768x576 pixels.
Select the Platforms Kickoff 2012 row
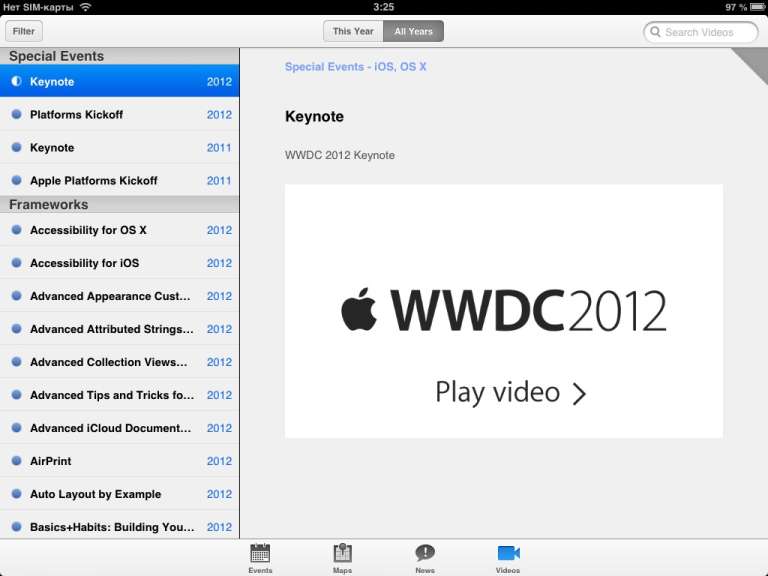coord(120,114)
